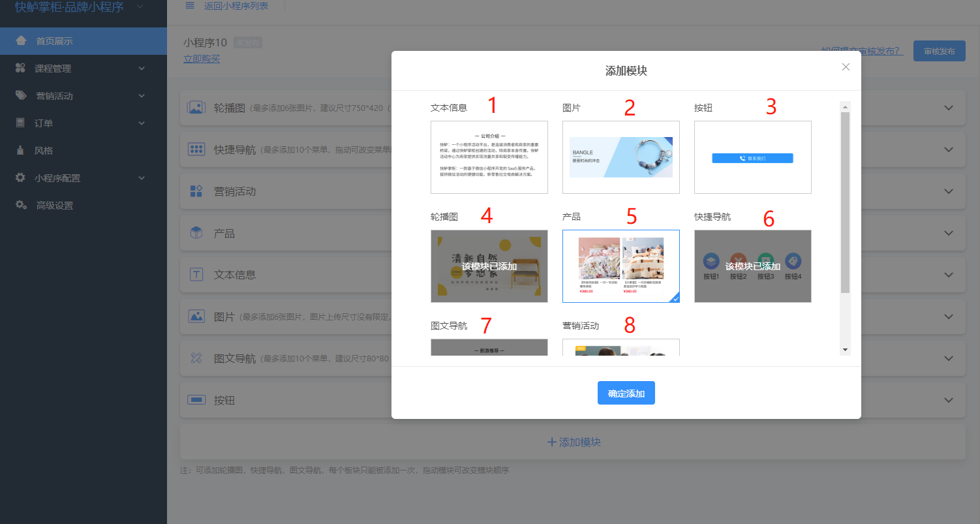Click the home icon beside 首页展示
980x524 pixels.
[21, 41]
